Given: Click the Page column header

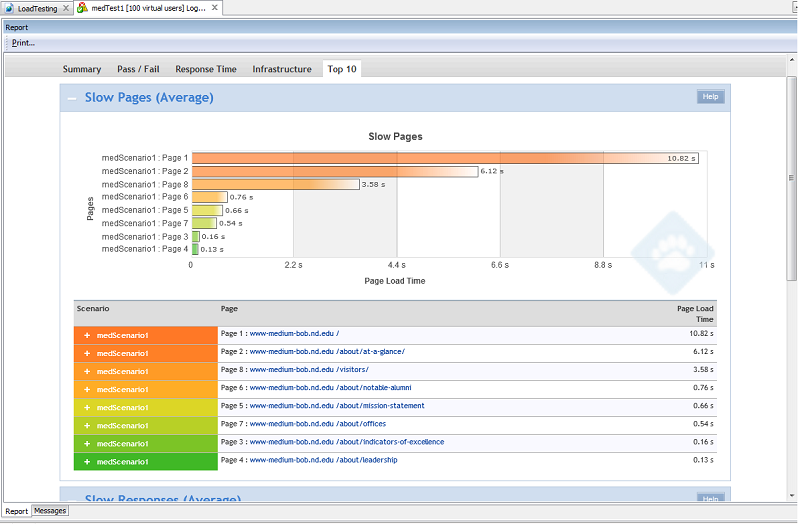Looking at the screenshot, I should pos(229,309).
